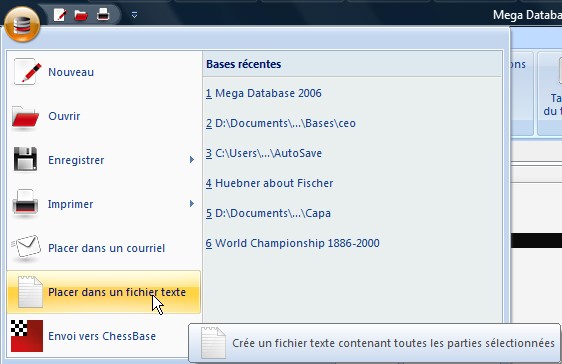Image resolution: width=562 pixels, height=364 pixels.
Task: Click the Bases récentes header
Action: coord(244,64)
